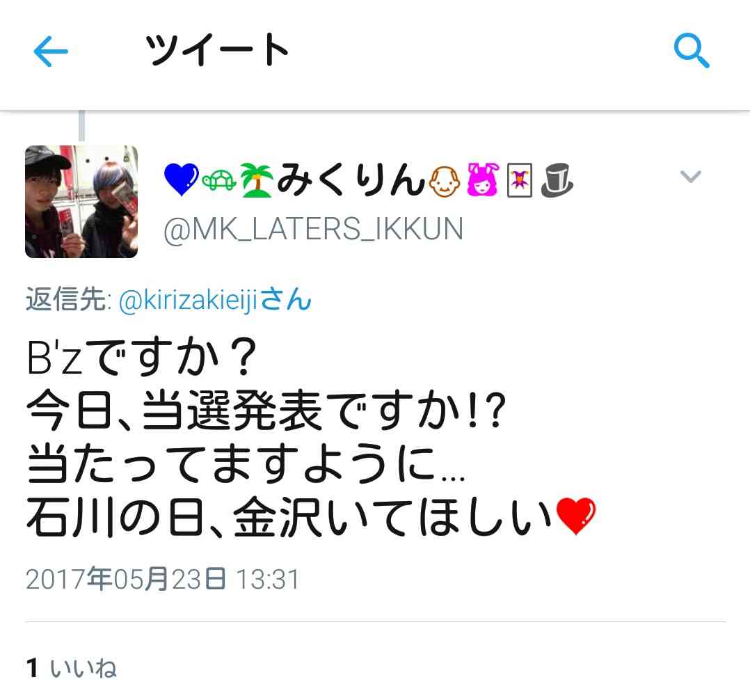The width and height of the screenshot is (750, 700).
Task: Open the @MK_LATERS_IKKUN handle
Action: point(313,229)
